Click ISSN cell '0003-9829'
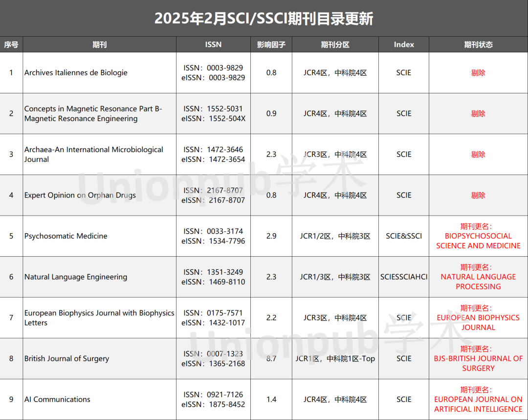Screen dimensions: 528x420 pyautogui.click(x=213, y=73)
